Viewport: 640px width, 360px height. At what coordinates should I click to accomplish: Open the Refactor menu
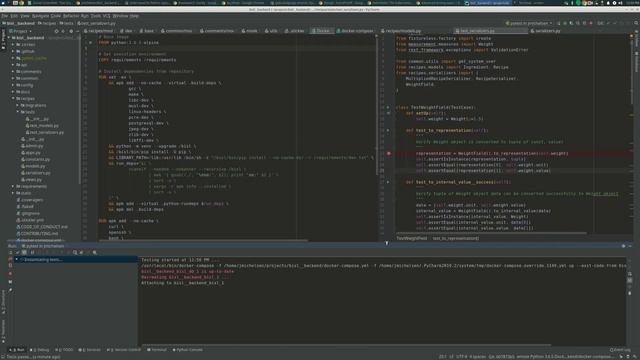(71, 16)
